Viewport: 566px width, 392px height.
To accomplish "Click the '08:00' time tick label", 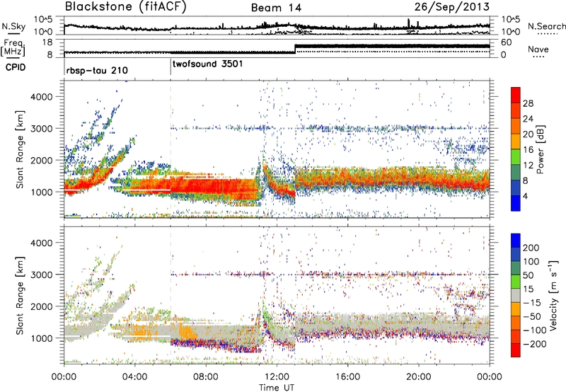I will coord(205,377).
